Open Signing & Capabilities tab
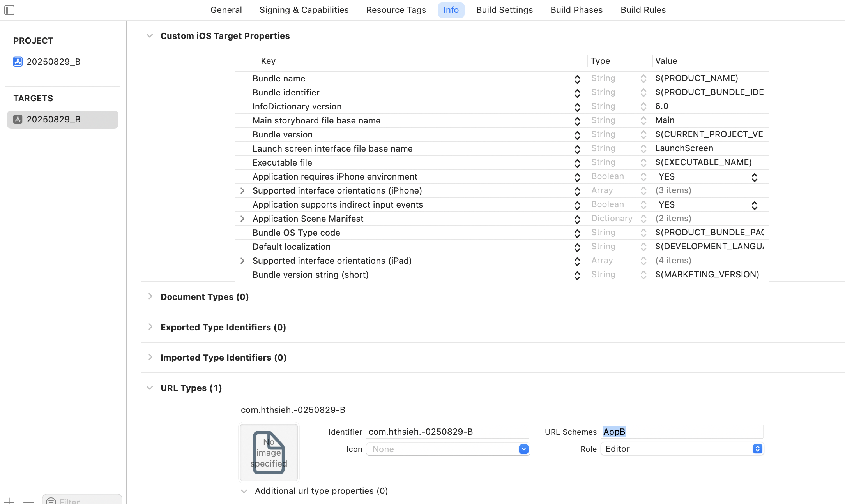 point(304,10)
